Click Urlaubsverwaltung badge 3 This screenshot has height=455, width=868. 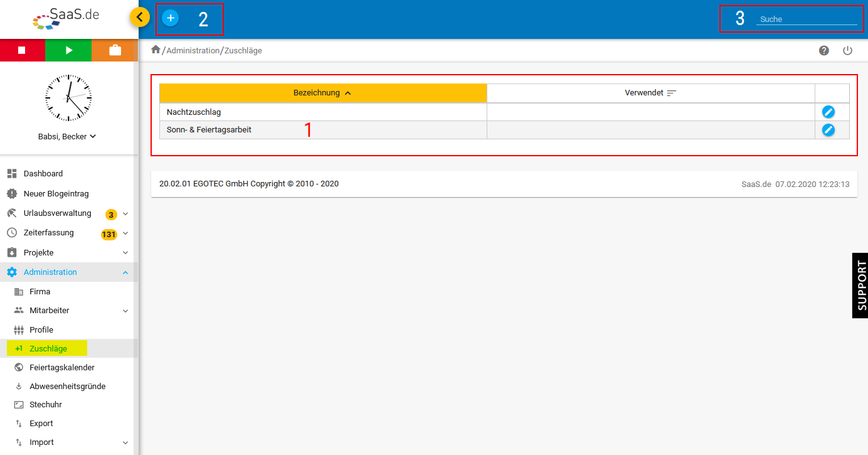(111, 215)
